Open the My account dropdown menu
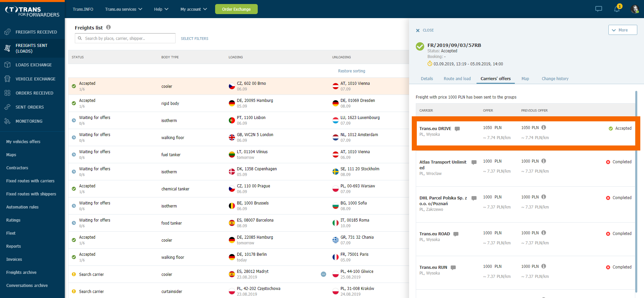 [194, 9]
